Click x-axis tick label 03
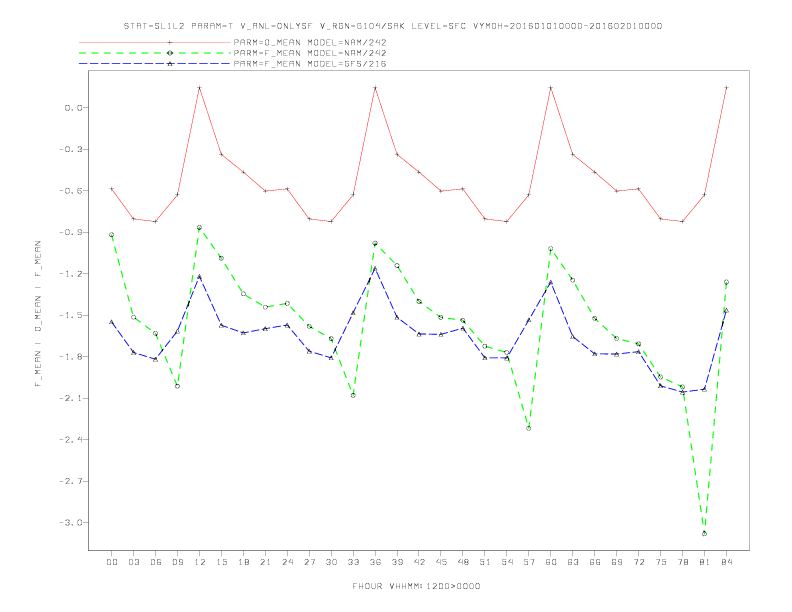The image size is (792, 612). click(133, 562)
